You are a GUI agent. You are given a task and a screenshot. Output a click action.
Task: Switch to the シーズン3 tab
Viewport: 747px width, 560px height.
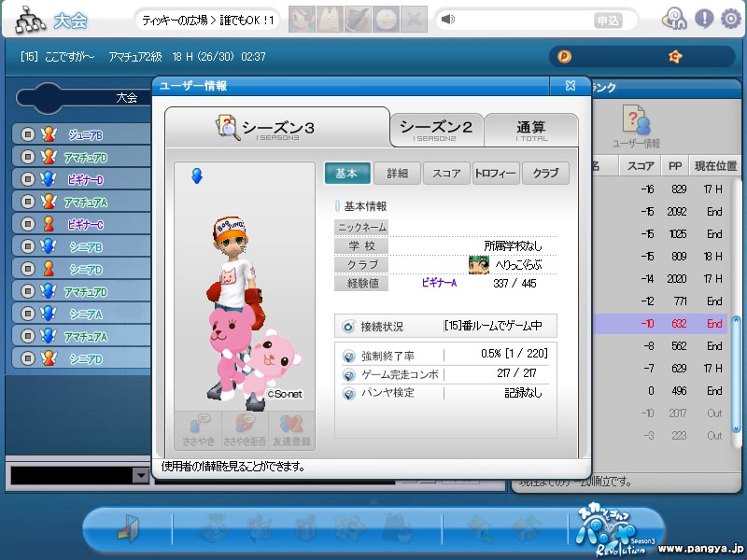click(x=277, y=128)
